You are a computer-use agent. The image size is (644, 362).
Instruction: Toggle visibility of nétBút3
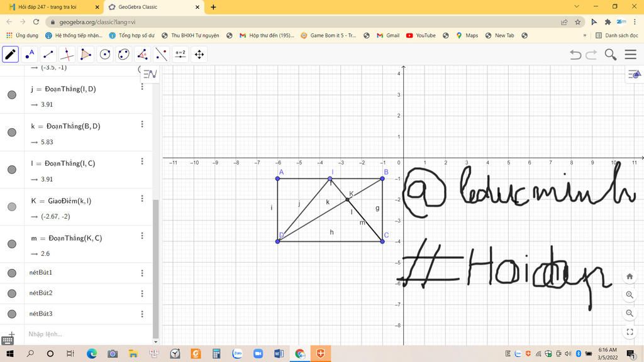point(12,314)
